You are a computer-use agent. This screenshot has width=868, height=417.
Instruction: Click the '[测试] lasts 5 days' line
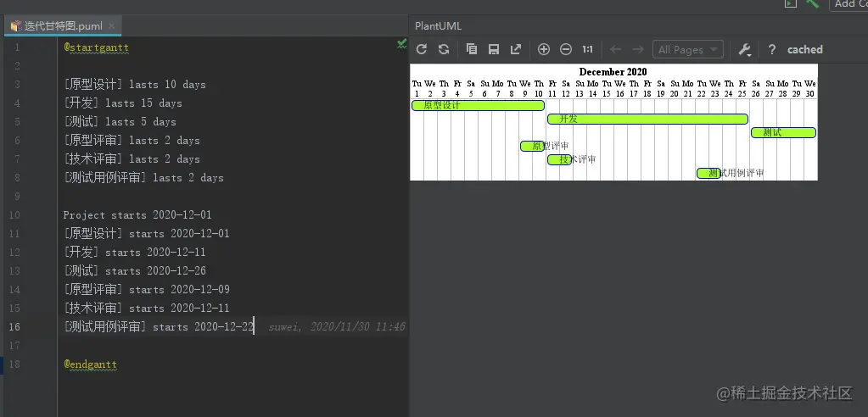pyautogui.click(x=120, y=122)
